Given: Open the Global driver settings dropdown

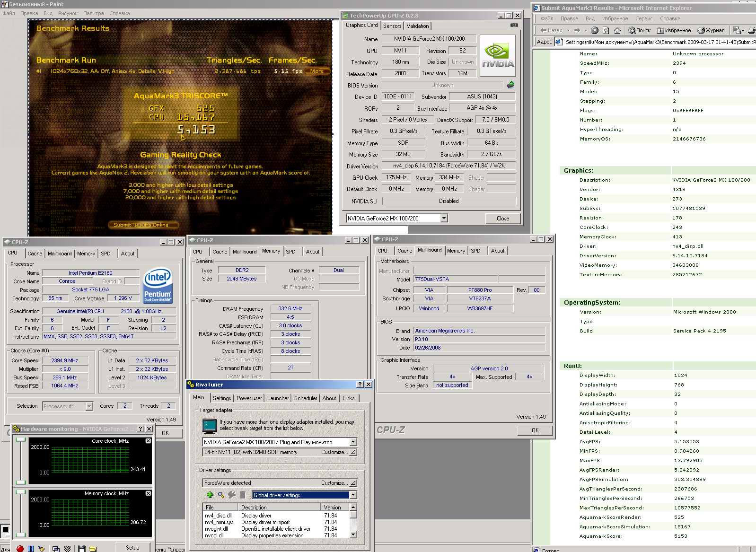Looking at the screenshot, I should (353, 495).
